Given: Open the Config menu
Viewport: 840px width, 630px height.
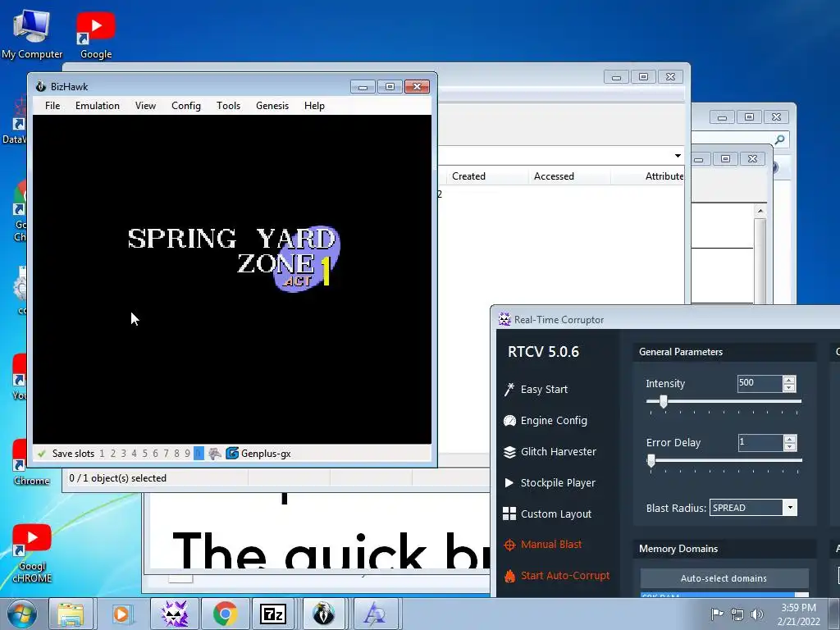Looking at the screenshot, I should [x=186, y=106].
